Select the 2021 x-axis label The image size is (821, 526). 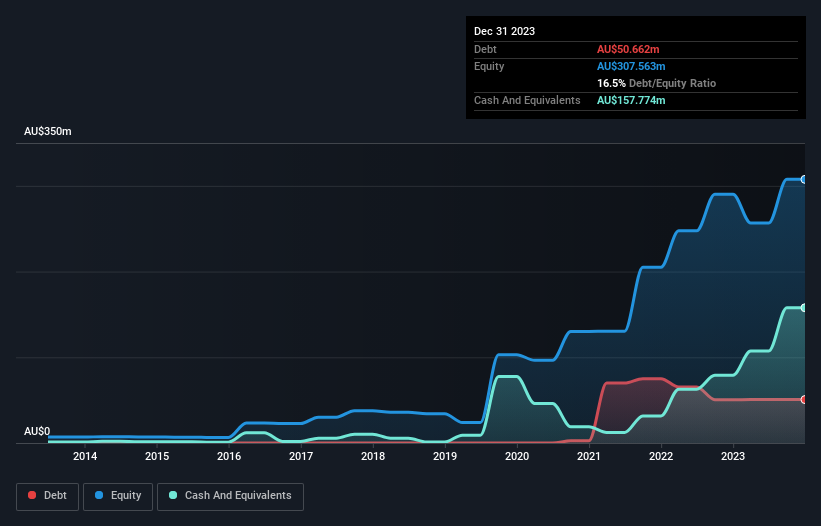coord(589,456)
